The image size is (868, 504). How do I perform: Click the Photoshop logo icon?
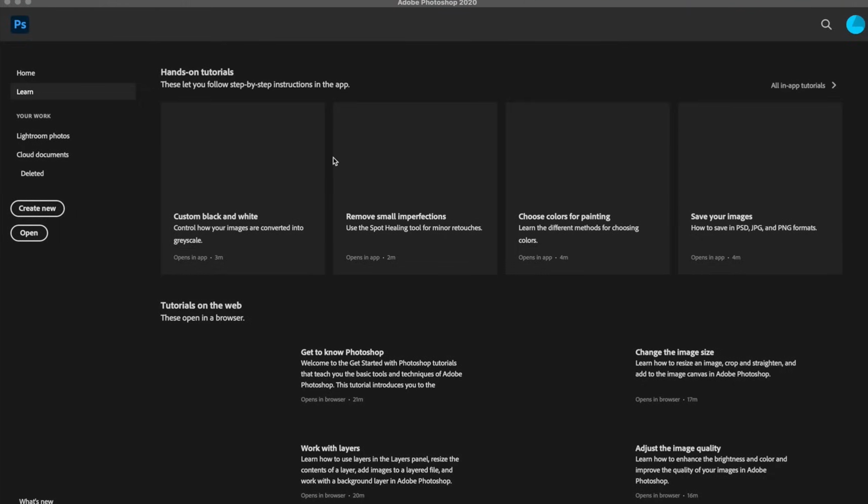tap(19, 24)
